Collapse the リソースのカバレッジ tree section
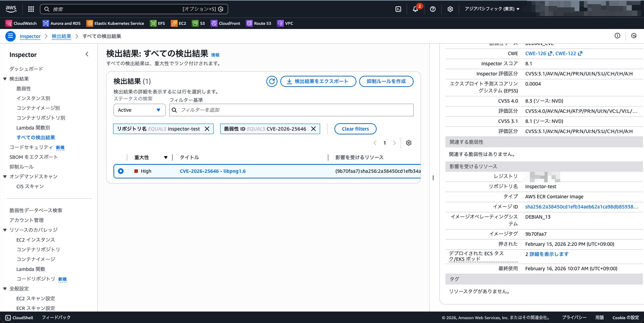Image resolution: width=644 pixels, height=323 pixels. click(5, 230)
